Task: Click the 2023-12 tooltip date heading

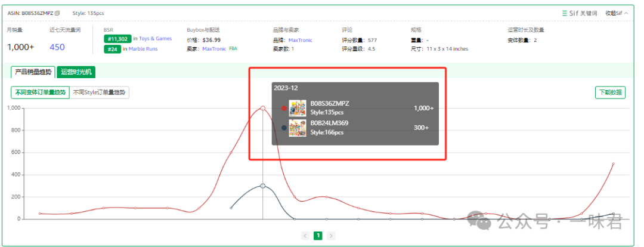Action: [x=286, y=88]
